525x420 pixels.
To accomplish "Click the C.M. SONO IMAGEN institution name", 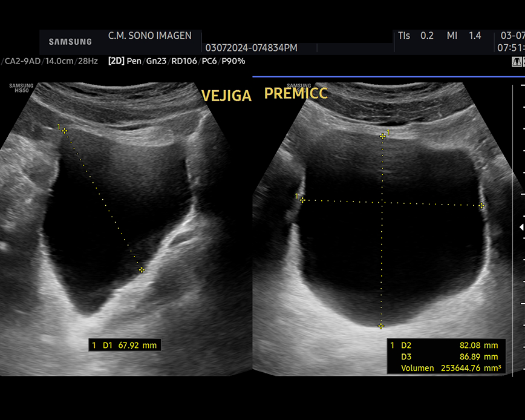I will pyautogui.click(x=149, y=36).
